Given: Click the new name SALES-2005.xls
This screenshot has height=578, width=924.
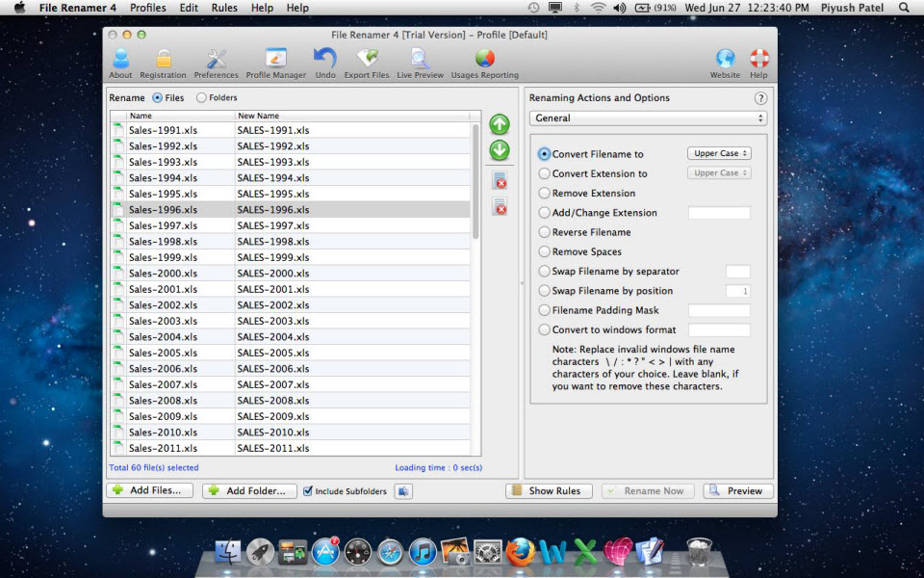Looking at the screenshot, I should point(273,354).
